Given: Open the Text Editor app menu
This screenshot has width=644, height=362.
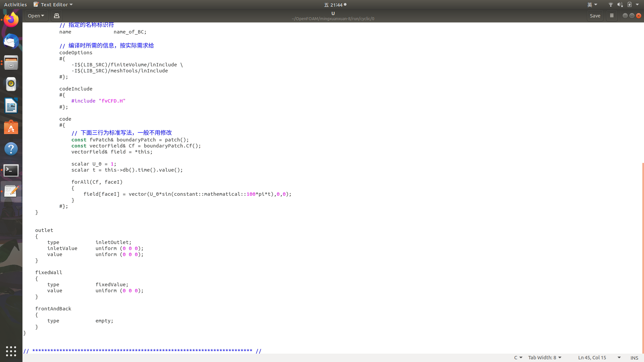Looking at the screenshot, I should pos(54,5).
